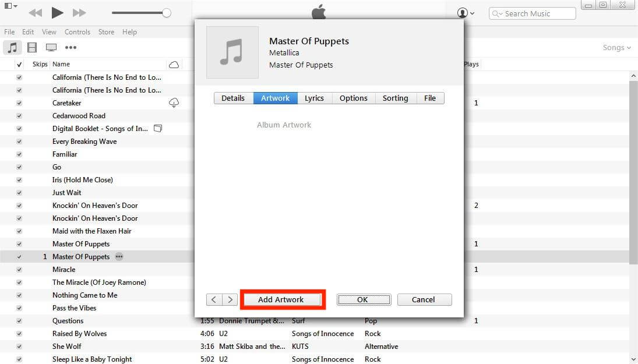The height and width of the screenshot is (364, 638).
Task: Switch to the Lyrics tab
Action: pos(315,98)
